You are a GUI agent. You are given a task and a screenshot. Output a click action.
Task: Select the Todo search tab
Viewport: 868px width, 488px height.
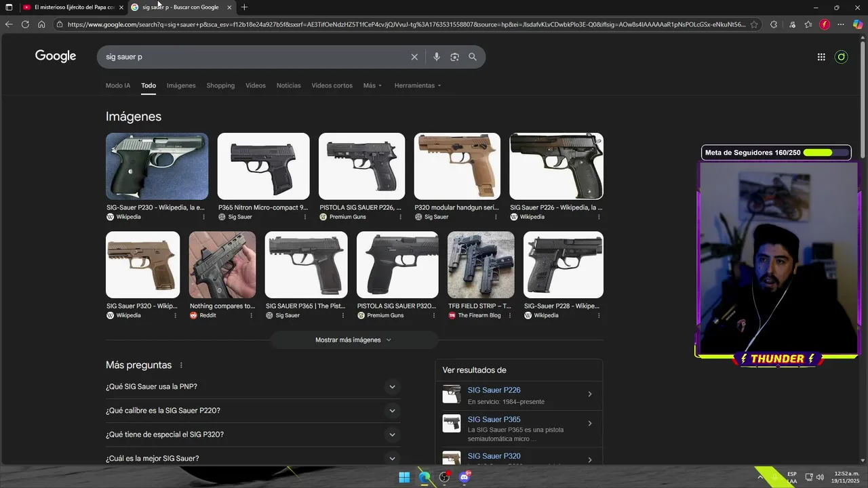[149, 85]
